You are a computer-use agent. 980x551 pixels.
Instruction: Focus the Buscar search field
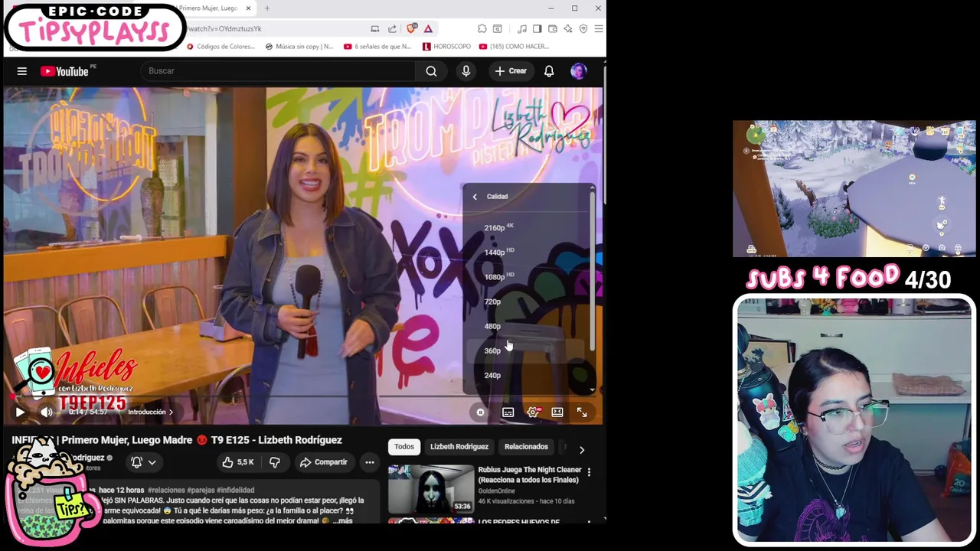tap(277, 71)
